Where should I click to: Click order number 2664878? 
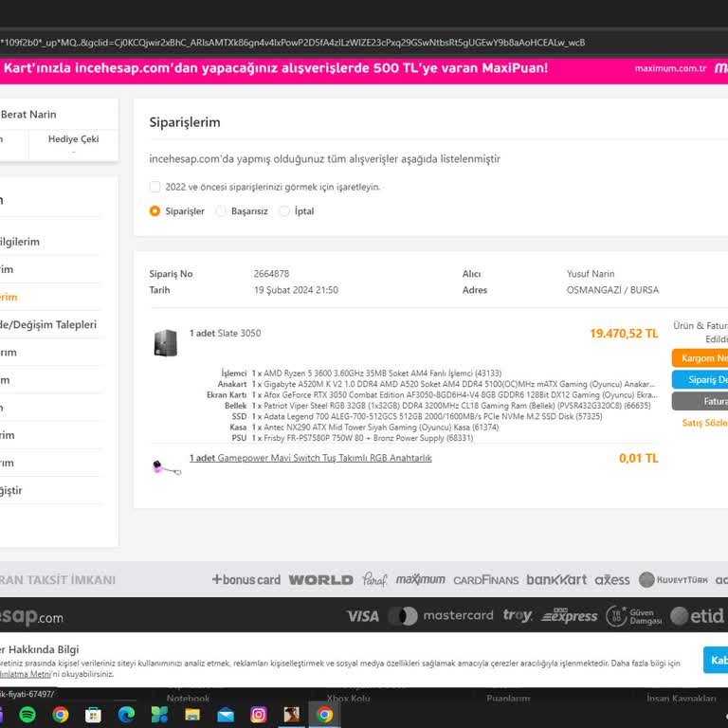271,273
